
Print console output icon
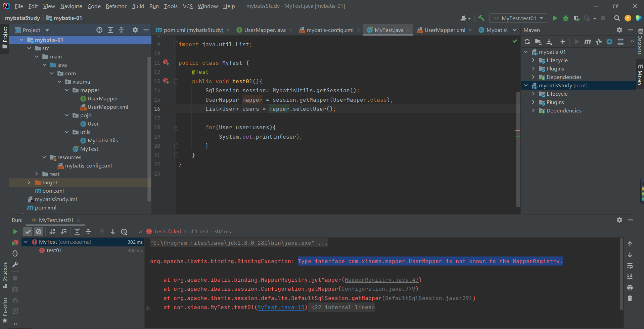pyautogui.click(x=630, y=288)
